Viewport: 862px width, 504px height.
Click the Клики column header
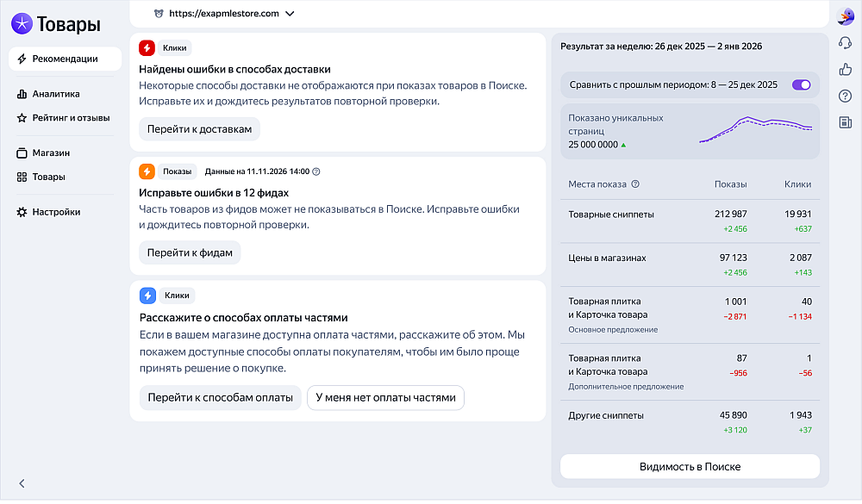[x=797, y=184]
